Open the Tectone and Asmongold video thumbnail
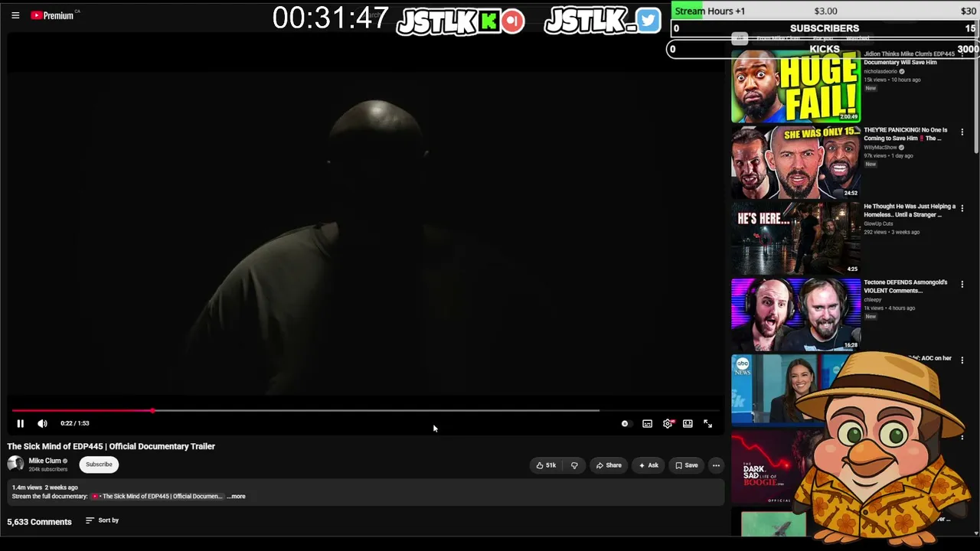Viewport: 980px width, 551px height. click(795, 315)
